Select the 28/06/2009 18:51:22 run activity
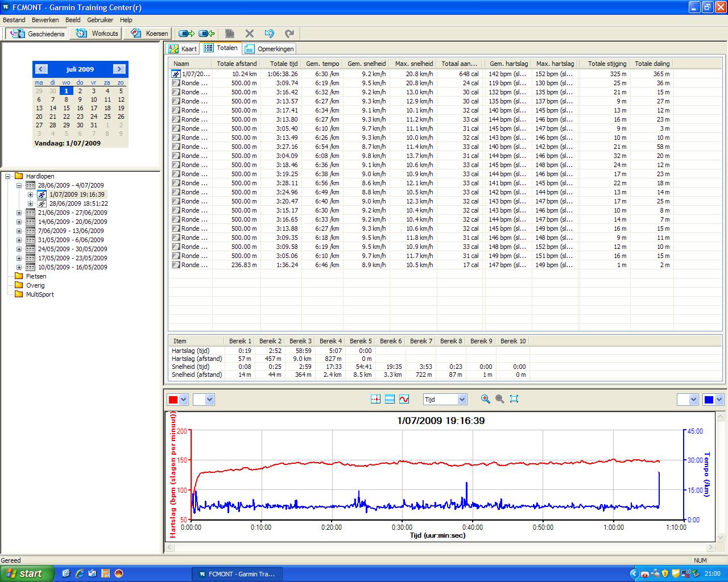 click(78, 203)
